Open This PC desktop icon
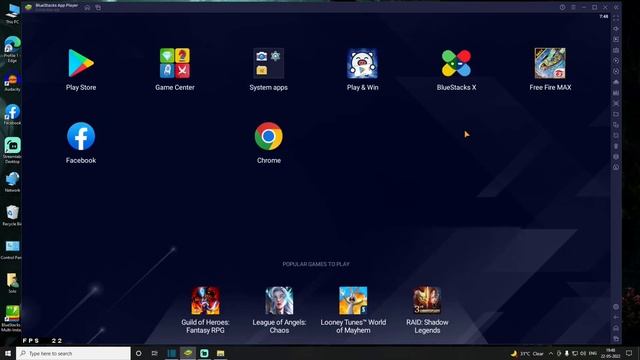Image resolution: width=640 pixels, height=360 pixels. (x=12, y=13)
